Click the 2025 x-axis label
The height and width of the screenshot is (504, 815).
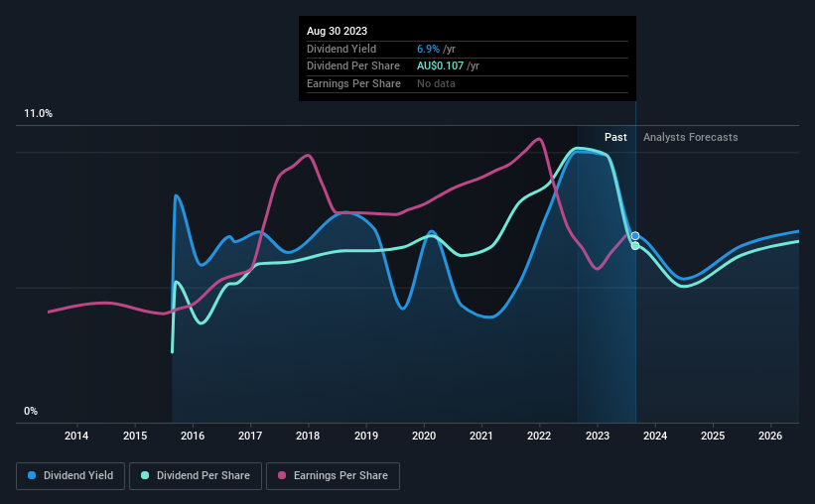click(x=713, y=436)
